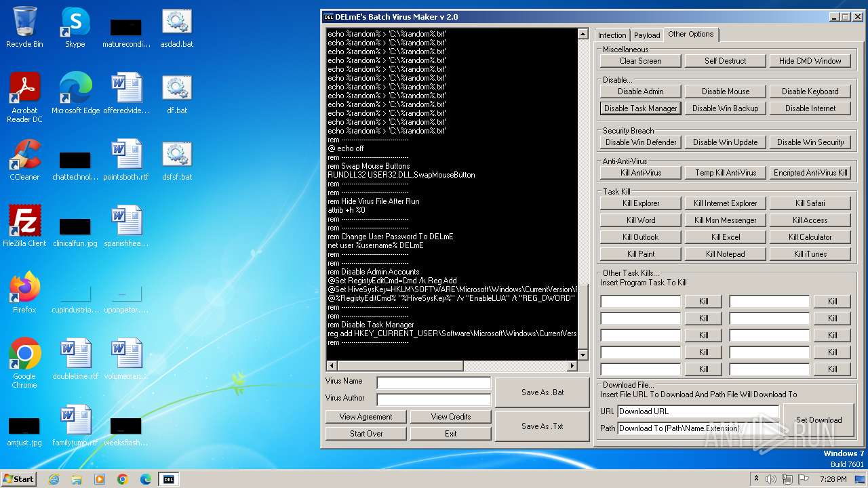
Task: Click the Disable Mouse button
Action: coord(725,91)
